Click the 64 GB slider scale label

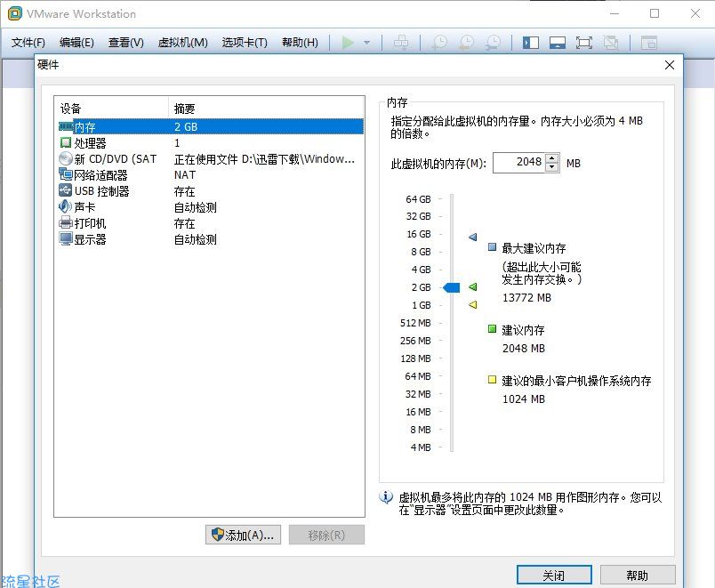tap(418, 199)
